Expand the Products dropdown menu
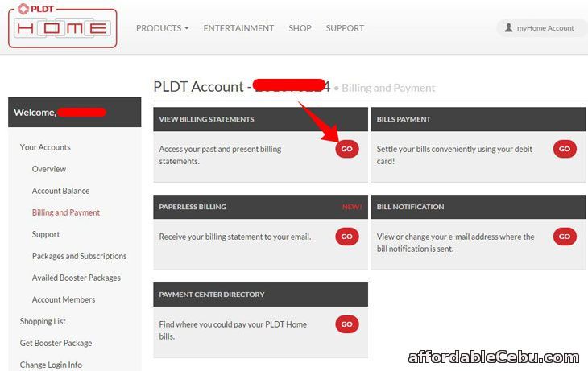The width and height of the screenshot is (588, 371). tap(163, 28)
